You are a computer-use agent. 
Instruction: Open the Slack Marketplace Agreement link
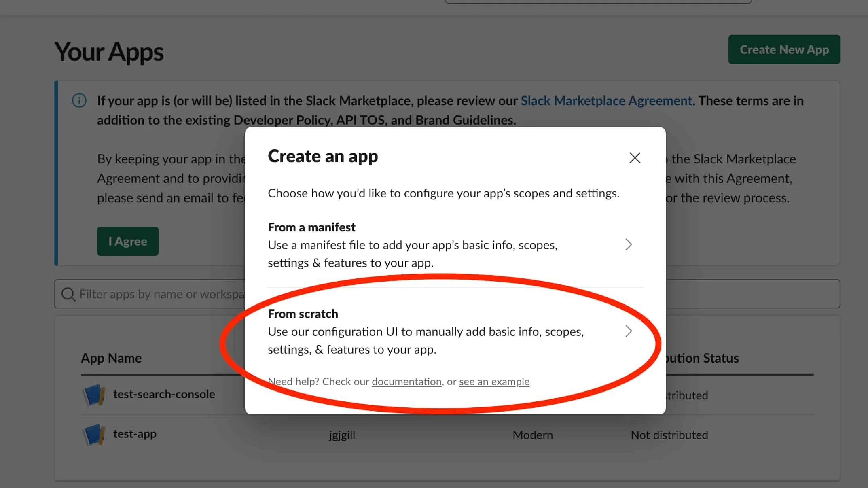[x=606, y=101]
